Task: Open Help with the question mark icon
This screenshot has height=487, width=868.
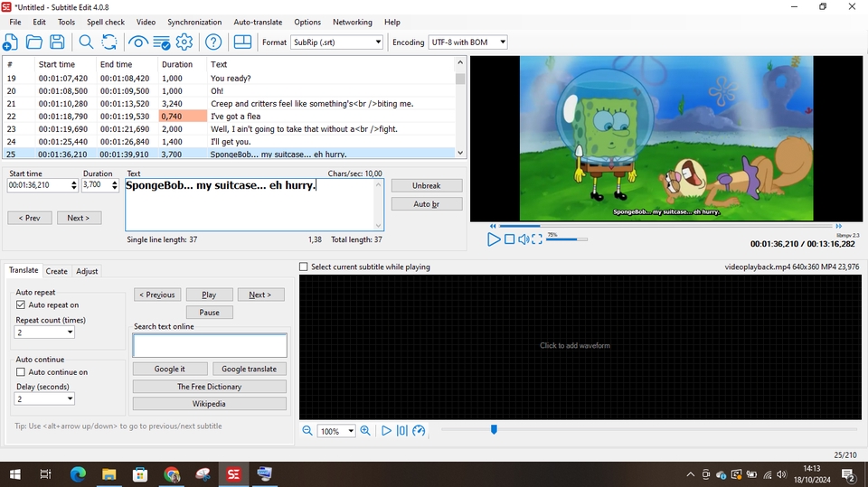Action: coord(213,42)
